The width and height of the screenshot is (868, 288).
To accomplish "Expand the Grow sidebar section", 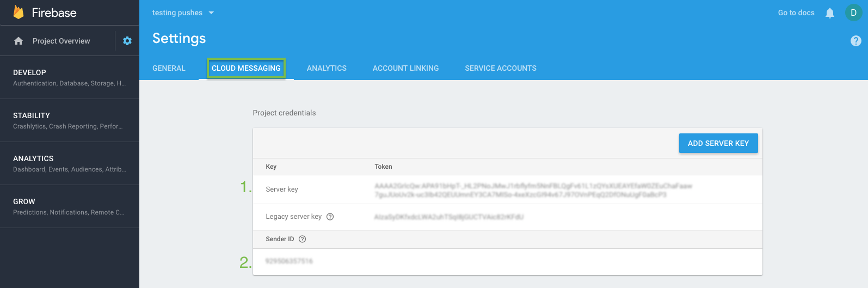I will point(70,206).
